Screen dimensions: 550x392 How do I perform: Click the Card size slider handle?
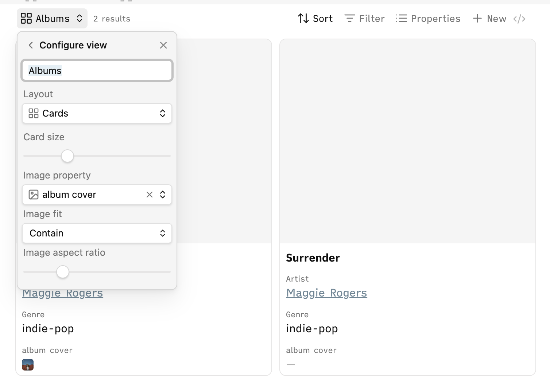[67, 156]
